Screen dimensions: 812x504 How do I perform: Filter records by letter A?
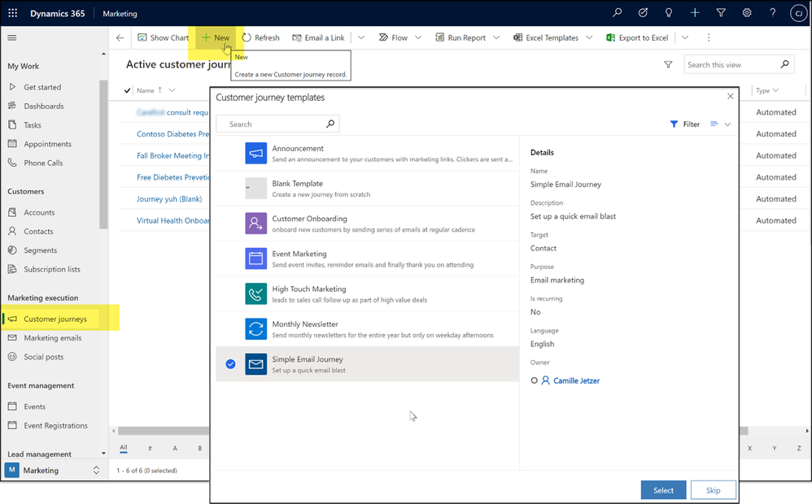[175, 448]
